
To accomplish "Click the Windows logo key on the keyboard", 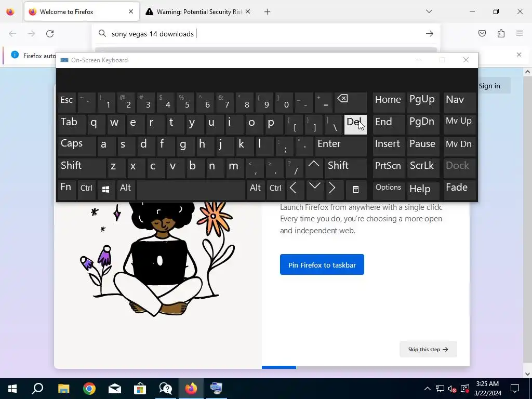I will pyautogui.click(x=106, y=190).
